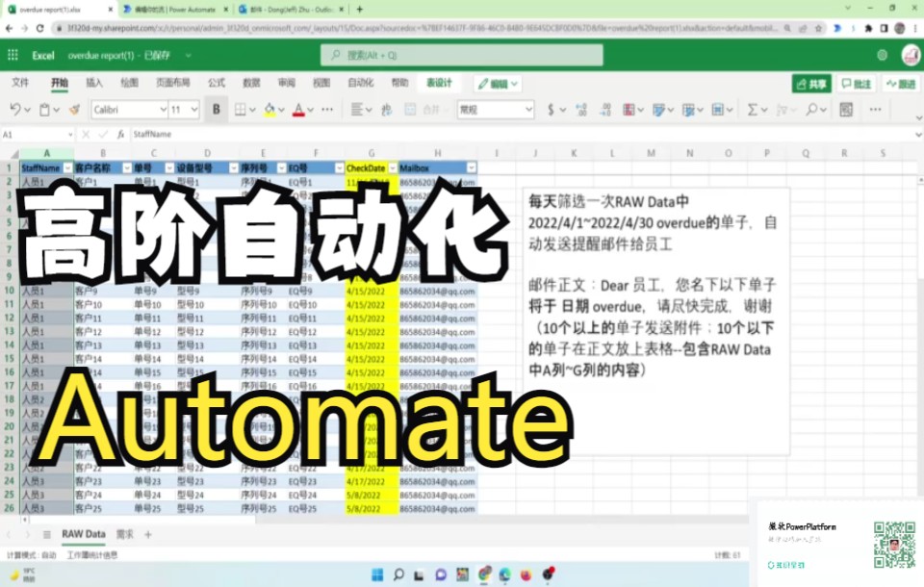924x587 pixels.
Task: Open Microsoft Edge from the taskbar
Action: click(505, 574)
